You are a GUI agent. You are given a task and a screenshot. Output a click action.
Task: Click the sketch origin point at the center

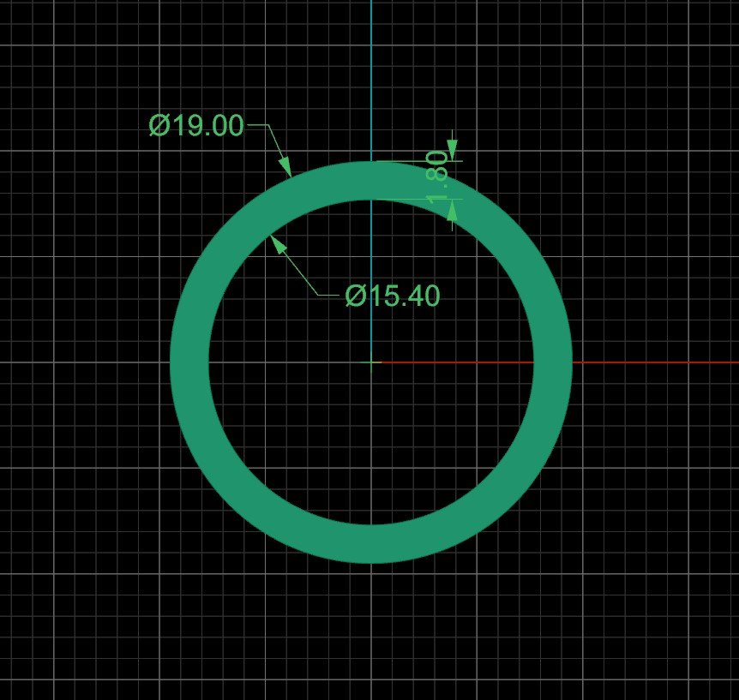point(372,362)
